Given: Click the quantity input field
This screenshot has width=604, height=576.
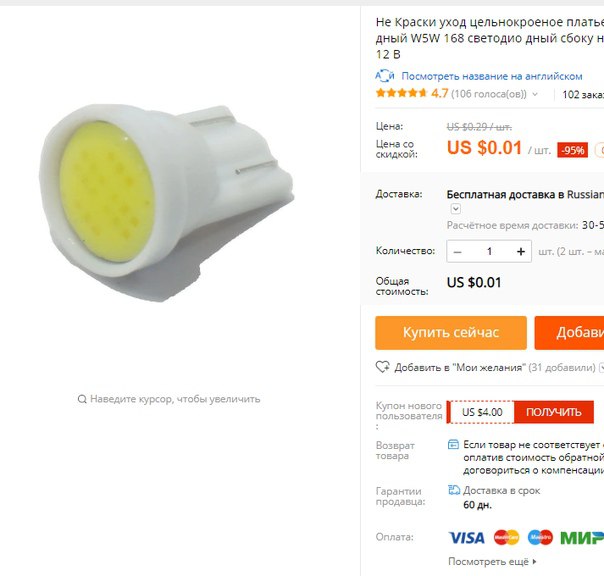Looking at the screenshot, I should (x=489, y=252).
